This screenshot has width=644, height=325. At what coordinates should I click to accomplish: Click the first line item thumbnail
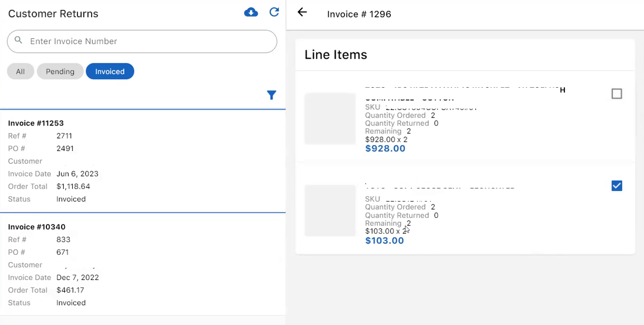[x=330, y=119]
